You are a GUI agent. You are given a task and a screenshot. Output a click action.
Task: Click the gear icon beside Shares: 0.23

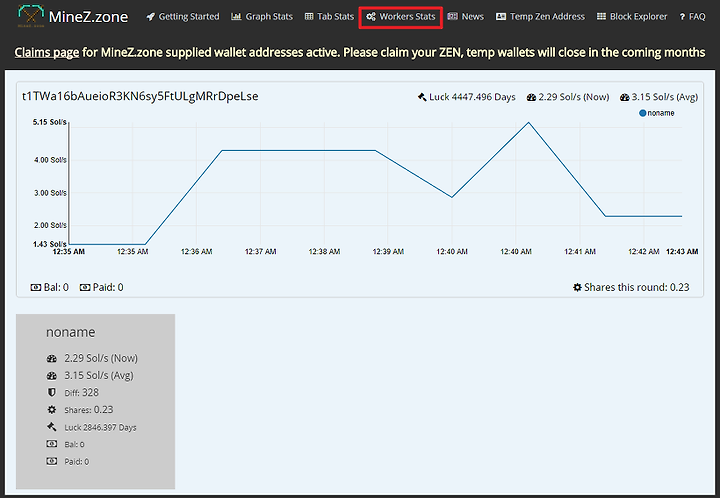click(x=51, y=409)
